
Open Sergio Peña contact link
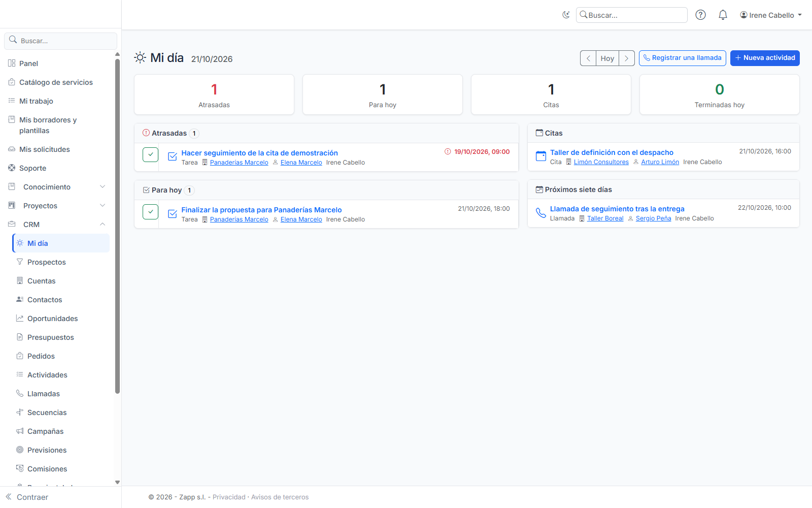pos(653,218)
